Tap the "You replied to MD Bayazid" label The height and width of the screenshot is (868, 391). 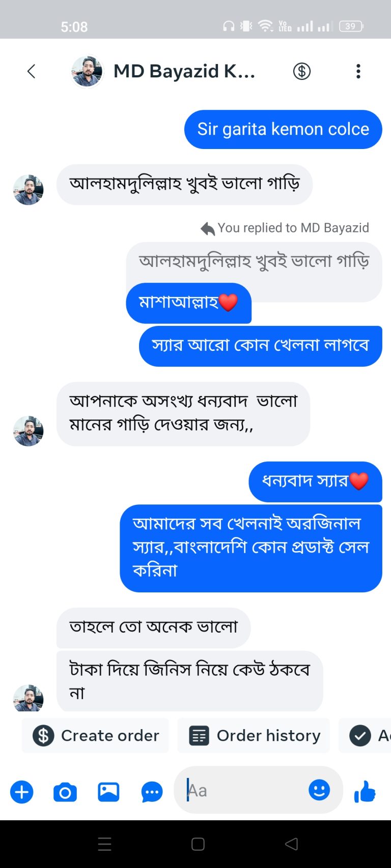(292, 228)
